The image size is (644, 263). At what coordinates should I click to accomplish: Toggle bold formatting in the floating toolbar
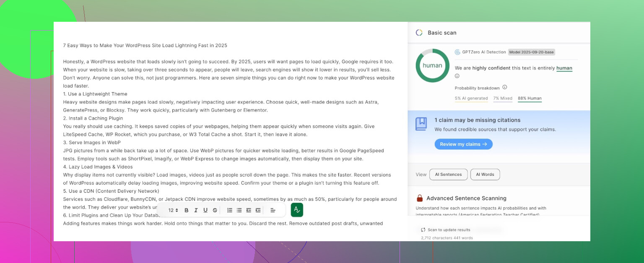click(x=187, y=210)
